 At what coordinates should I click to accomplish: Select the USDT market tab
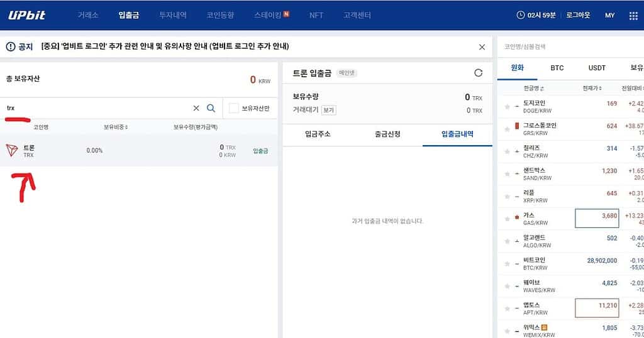[597, 68]
